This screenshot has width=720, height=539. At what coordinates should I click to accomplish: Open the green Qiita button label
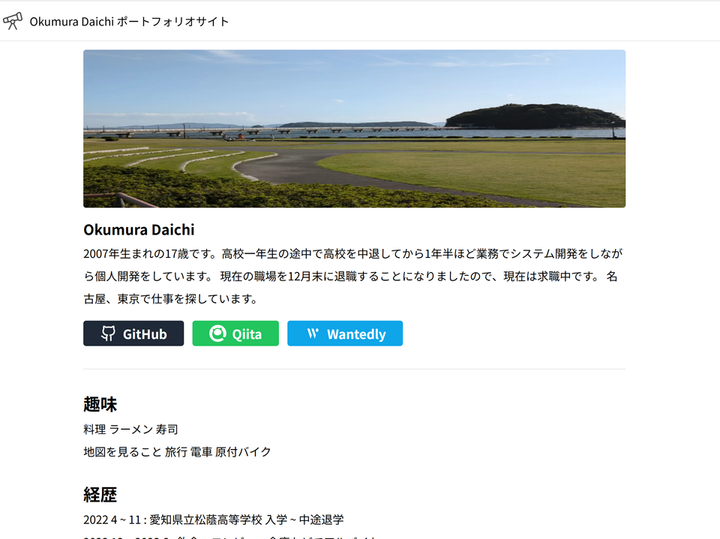[247, 334]
